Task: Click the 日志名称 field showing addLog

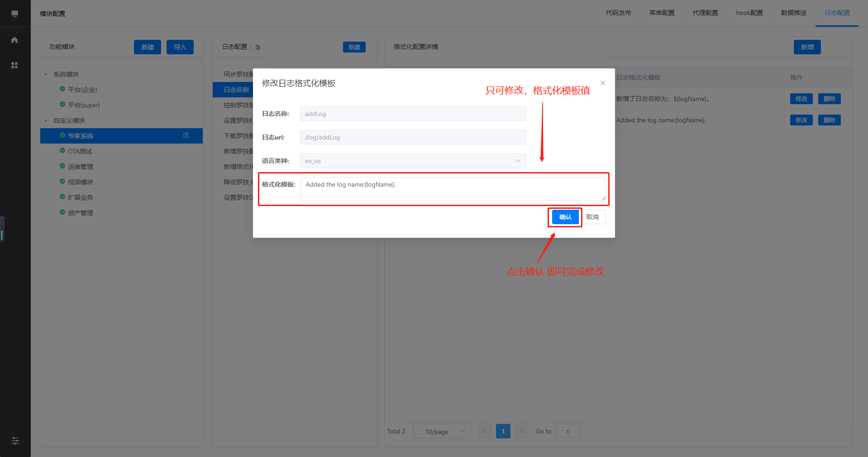Action: [x=413, y=114]
